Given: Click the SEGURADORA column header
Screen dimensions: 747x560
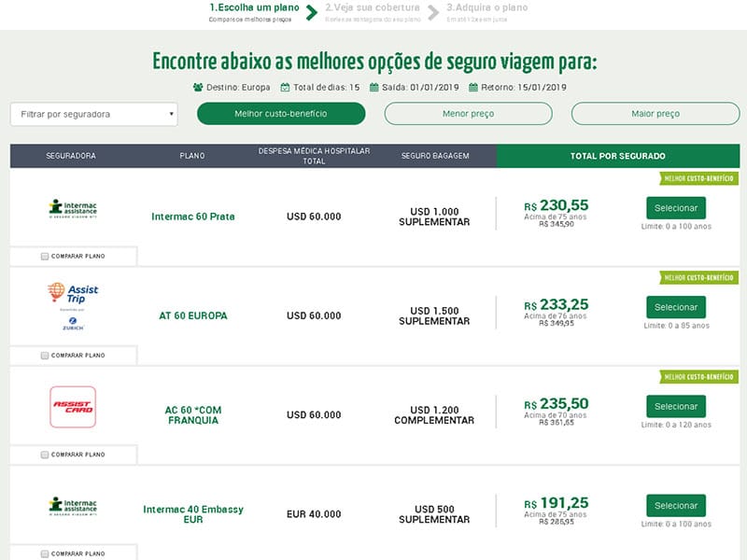Looking at the screenshot, I should (x=71, y=156).
